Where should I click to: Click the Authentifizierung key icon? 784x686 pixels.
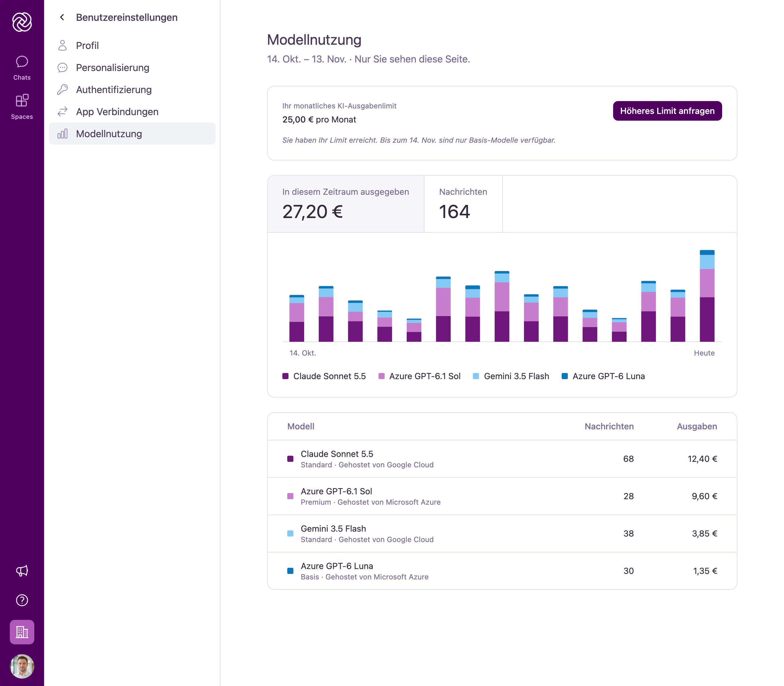coord(62,89)
